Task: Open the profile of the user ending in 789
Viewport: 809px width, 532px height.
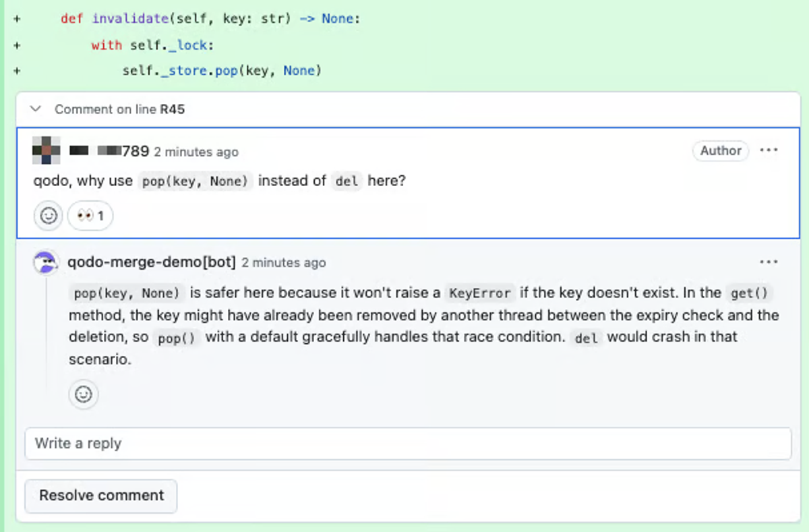Action: pyautogui.click(x=109, y=151)
